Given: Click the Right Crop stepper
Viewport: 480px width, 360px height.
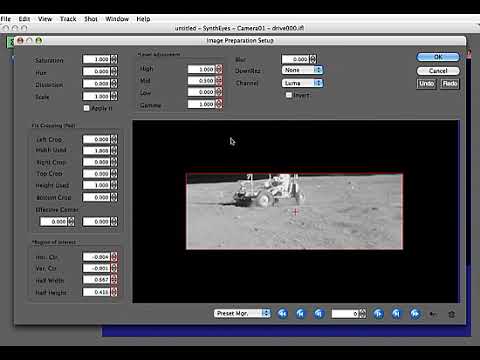Looking at the screenshot, I should coord(114,162).
